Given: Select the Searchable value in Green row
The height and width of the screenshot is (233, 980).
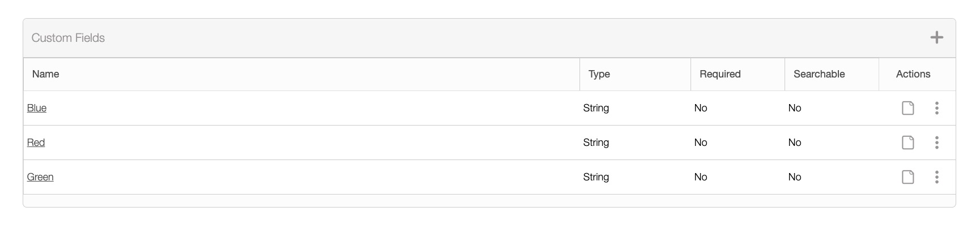Looking at the screenshot, I should click(794, 177).
